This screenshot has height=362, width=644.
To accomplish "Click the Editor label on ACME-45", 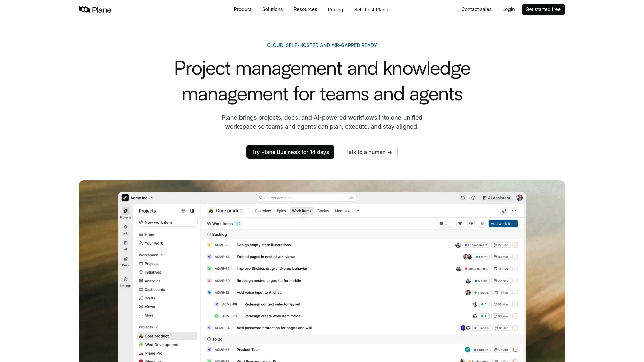I will (x=482, y=257).
